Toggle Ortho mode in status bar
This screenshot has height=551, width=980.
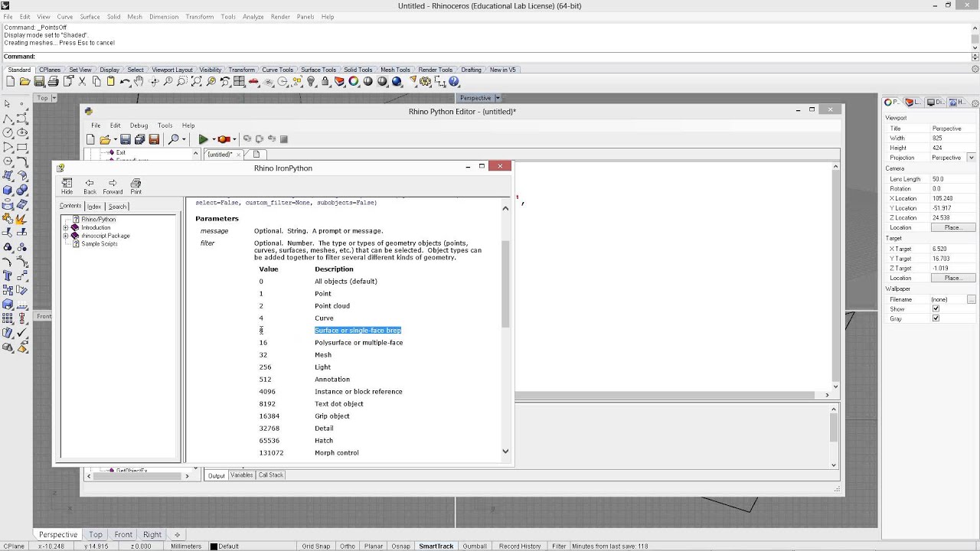tap(347, 546)
